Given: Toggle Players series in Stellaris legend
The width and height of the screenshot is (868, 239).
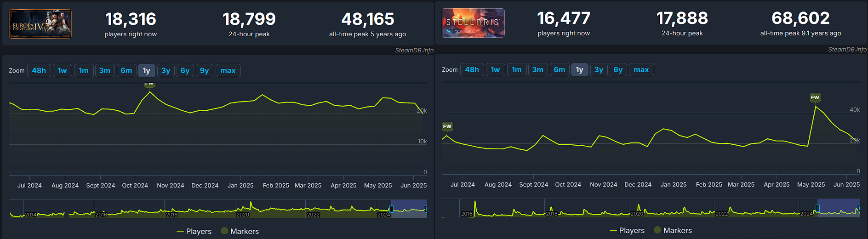Looking at the screenshot, I should point(627,230).
